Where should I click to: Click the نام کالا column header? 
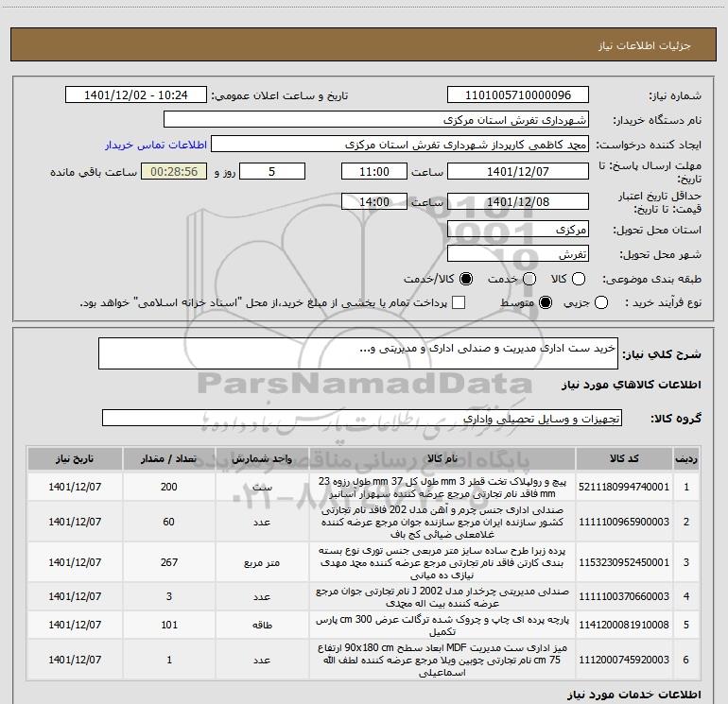442,459
